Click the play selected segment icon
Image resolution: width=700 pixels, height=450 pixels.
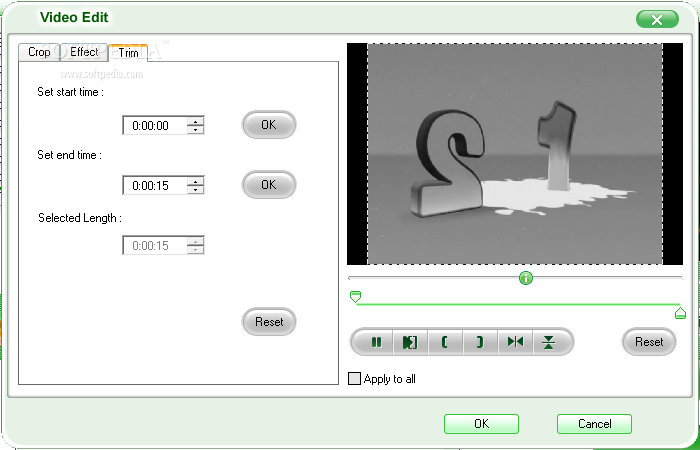point(410,342)
